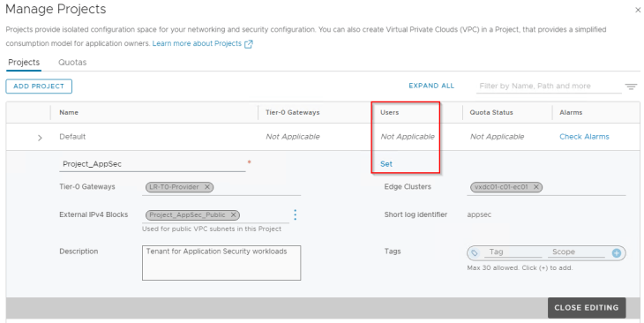The height and width of the screenshot is (323, 644).
Task: Remove the Project_AppSec_Public IPv4 block chip
Action: click(233, 215)
